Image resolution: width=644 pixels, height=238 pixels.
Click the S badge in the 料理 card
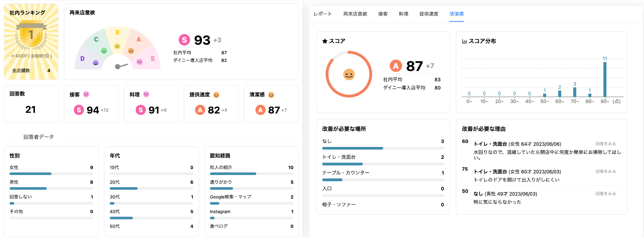[141, 110]
